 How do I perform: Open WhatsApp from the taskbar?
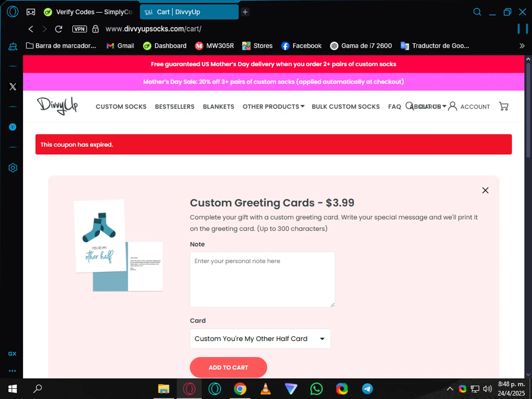coord(316,389)
